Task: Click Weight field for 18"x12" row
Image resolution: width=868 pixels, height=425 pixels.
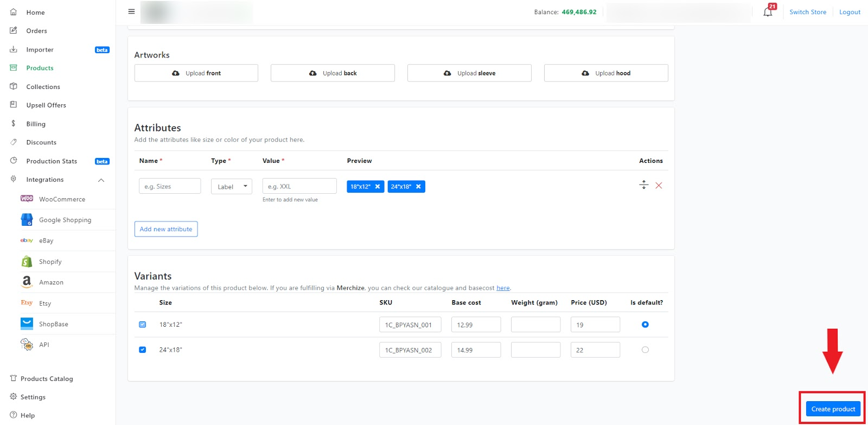Action: click(535, 325)
